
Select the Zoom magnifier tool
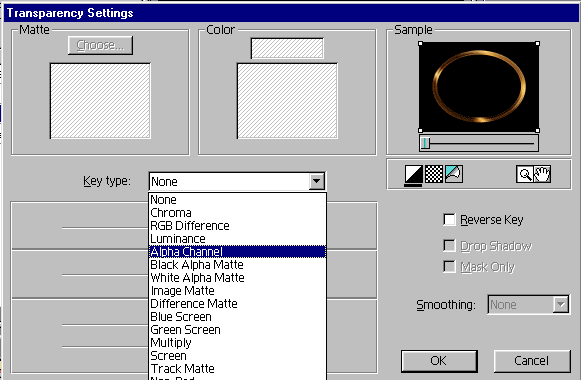(525, 174)
